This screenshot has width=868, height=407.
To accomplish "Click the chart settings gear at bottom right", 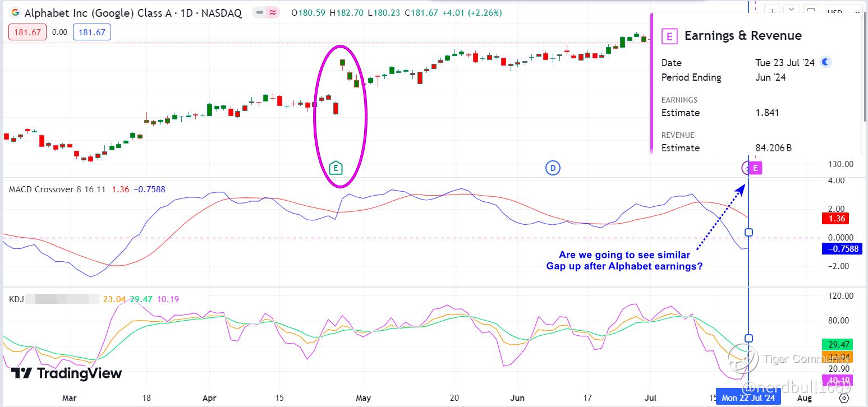I will [844, 398].
